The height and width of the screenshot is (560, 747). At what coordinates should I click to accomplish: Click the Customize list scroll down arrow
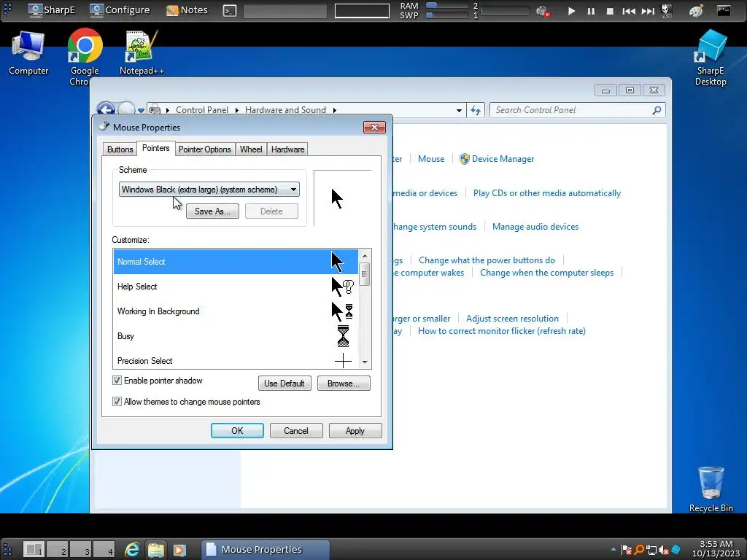365,362
